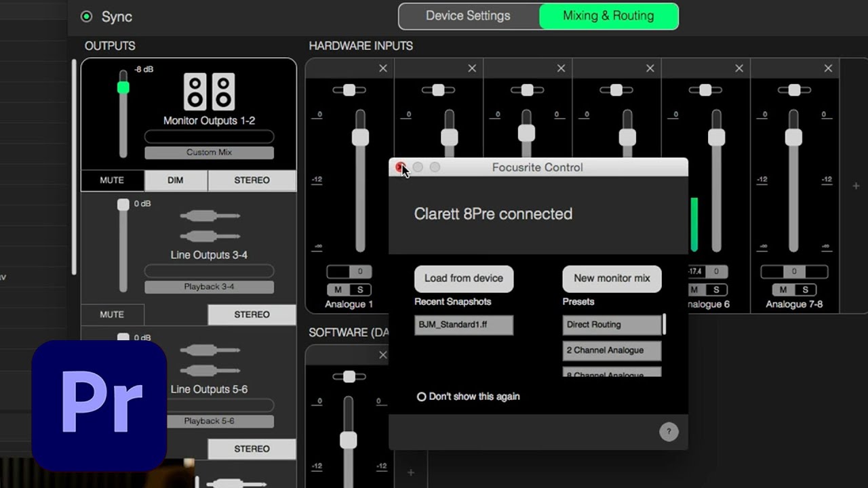Toggle STEREO for Line Outputs 3-4
The height and width of the screenshot is (488, 868).
click(x=252, y=314)
